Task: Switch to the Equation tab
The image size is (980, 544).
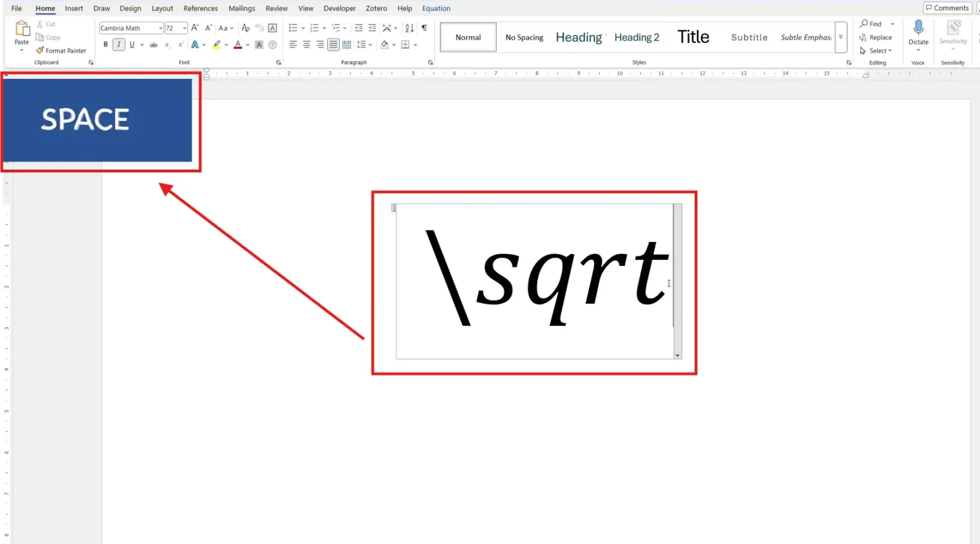Action: point(436,9)
